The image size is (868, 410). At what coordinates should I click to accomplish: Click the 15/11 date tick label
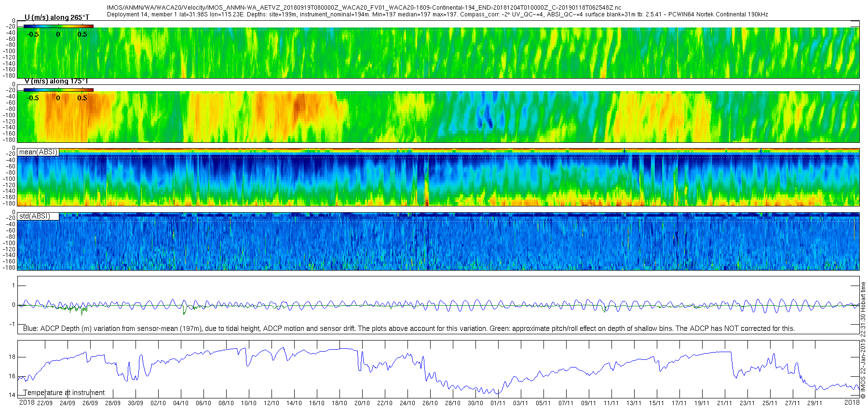[x=656, y=403]
